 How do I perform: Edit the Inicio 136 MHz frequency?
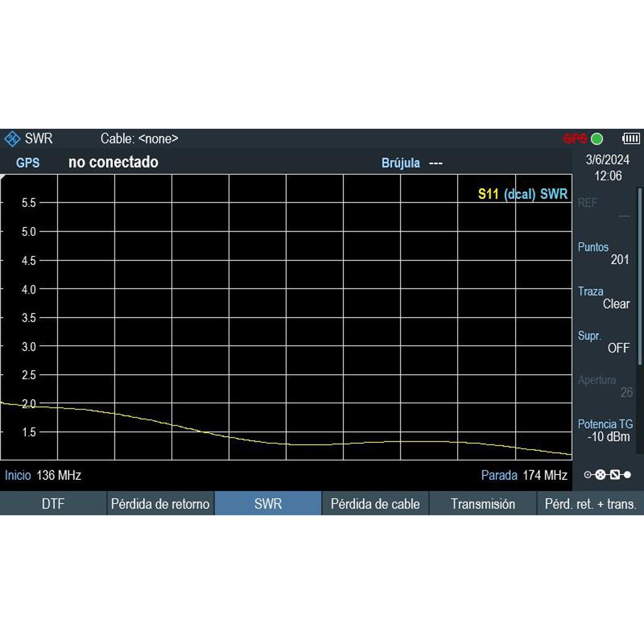(x=43, y=475)
